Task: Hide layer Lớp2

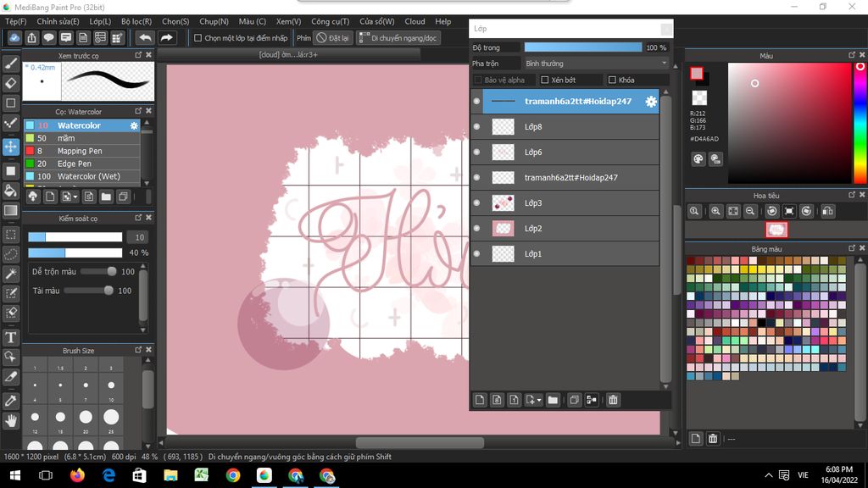Action: 476,229
